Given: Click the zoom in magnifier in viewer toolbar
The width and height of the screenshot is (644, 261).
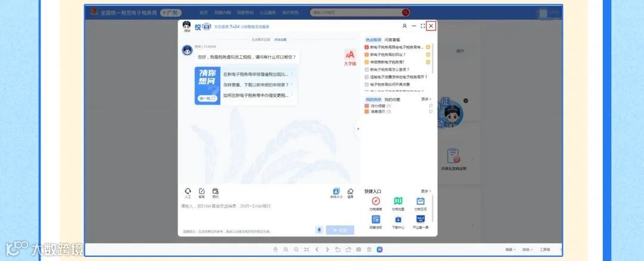Looking at the screenshot, I should pos(286,250).
